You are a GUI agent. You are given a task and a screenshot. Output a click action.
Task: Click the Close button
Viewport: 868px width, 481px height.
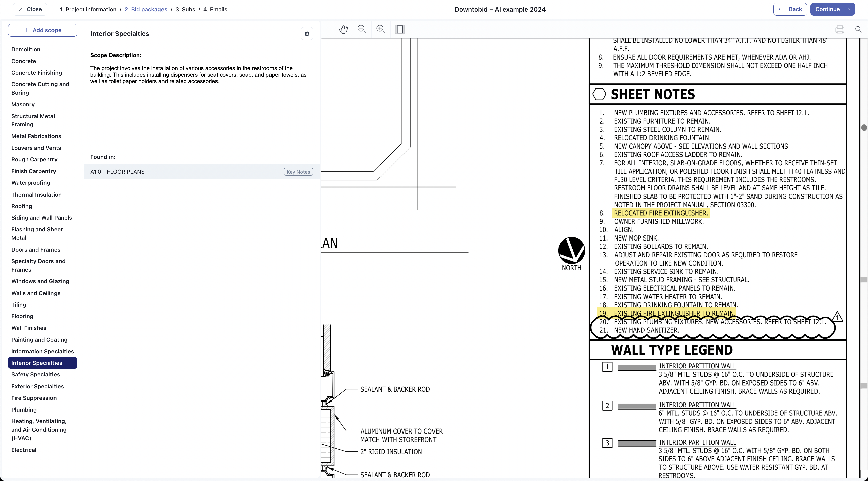click(30, 9)
